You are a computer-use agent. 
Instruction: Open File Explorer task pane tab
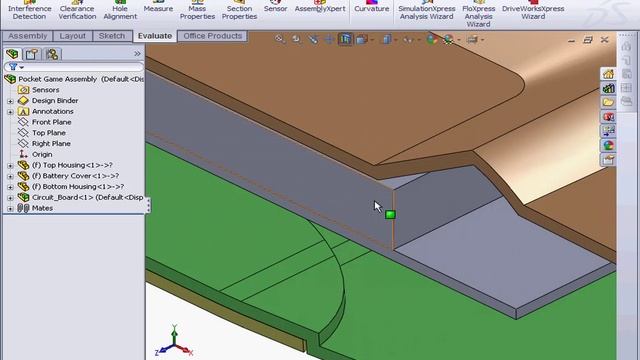[x=608, y=102]
